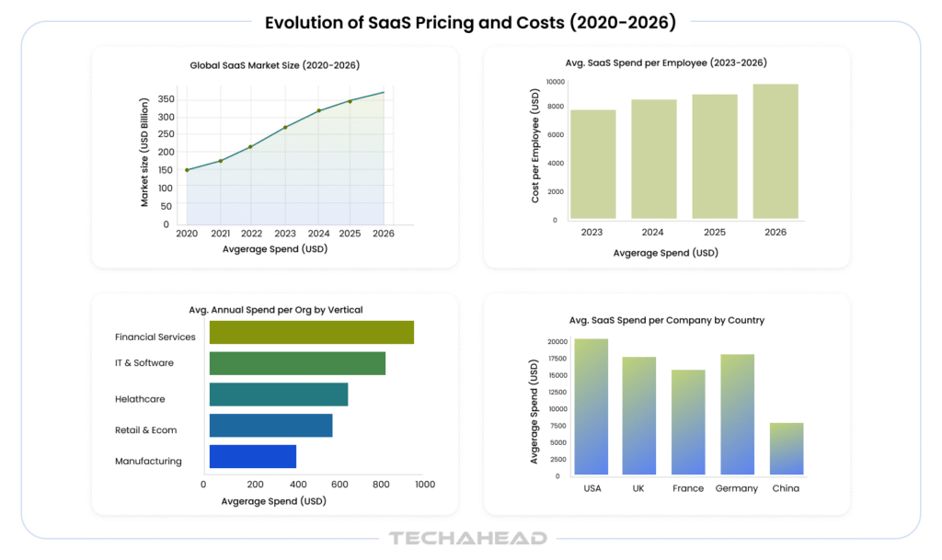Select the blue Manufacturing bar
The width and height of the screenshot is (942, 560).
(253, 456)
